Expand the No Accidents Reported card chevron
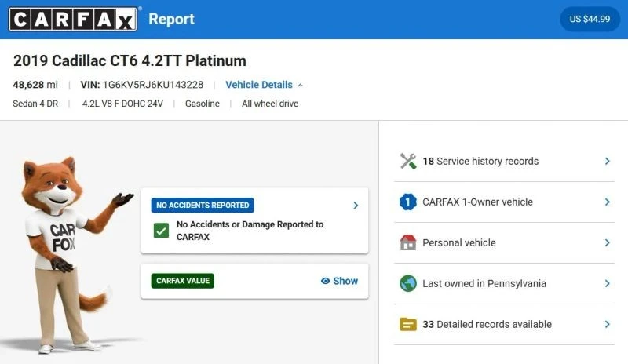This screenshot has width=628, height=364. click(356, 206)
